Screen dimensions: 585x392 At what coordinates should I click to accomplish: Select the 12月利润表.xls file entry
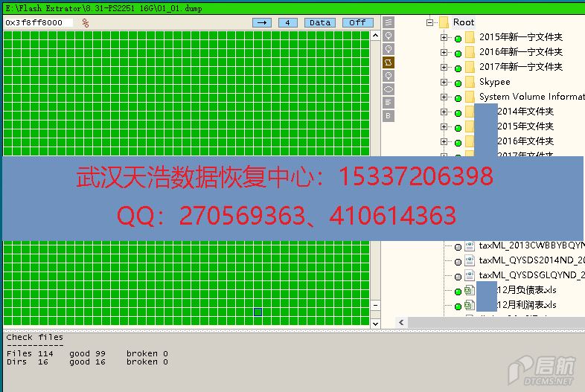pyautogui.click(x=527, y=305)
